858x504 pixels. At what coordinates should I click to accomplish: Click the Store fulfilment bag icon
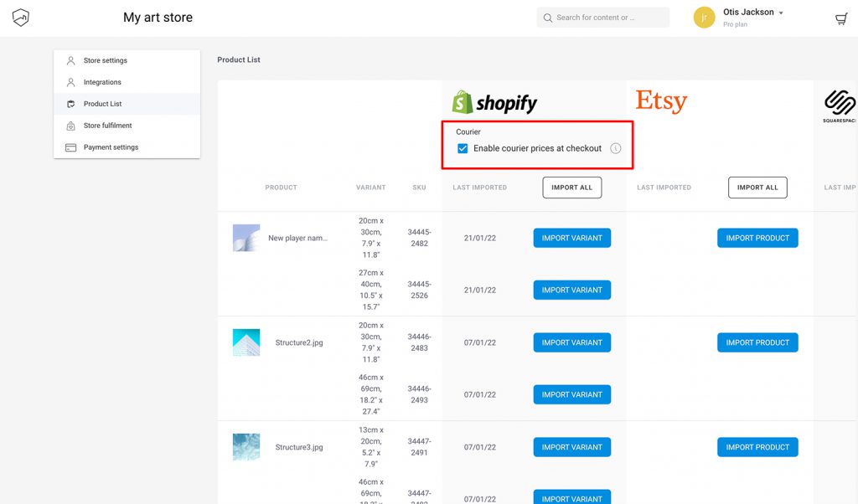tap(70, 126)
